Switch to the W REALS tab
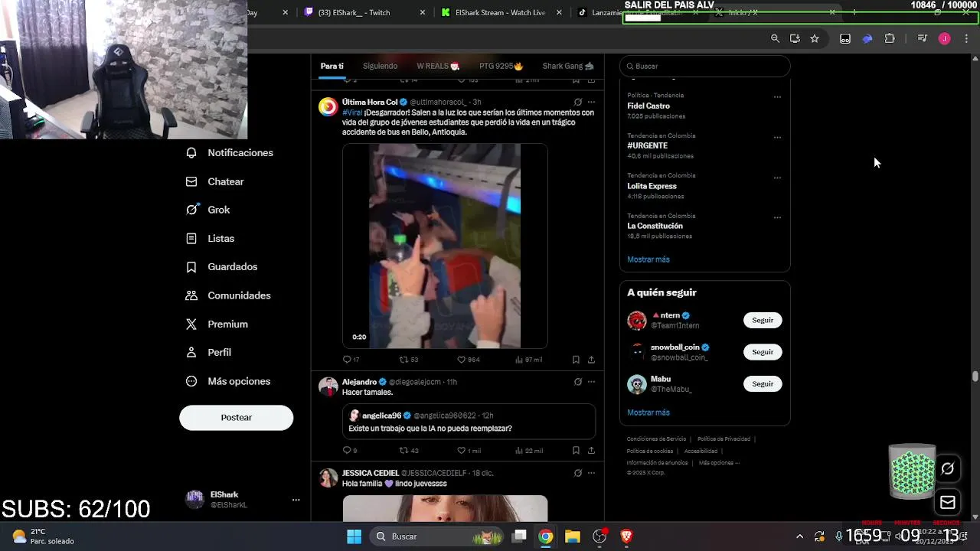This screenshot has height=551, width=980. tap(438, 66)
